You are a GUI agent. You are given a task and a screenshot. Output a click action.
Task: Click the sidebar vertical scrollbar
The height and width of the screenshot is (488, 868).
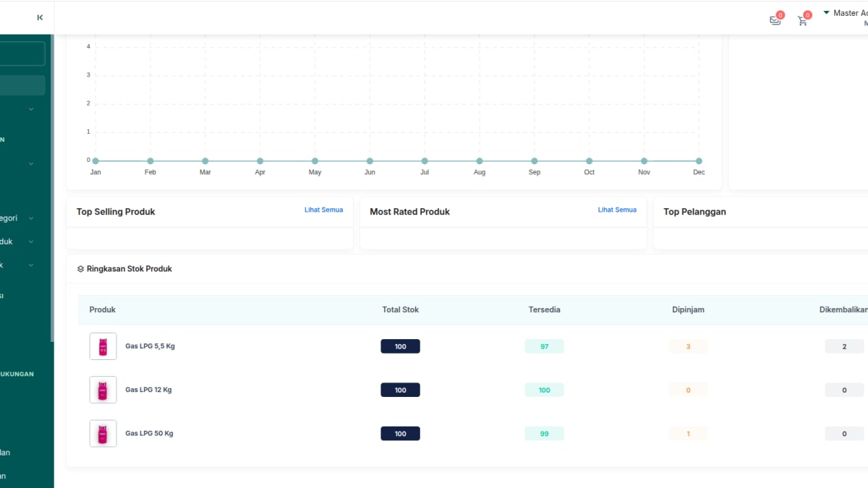point(51,188)
